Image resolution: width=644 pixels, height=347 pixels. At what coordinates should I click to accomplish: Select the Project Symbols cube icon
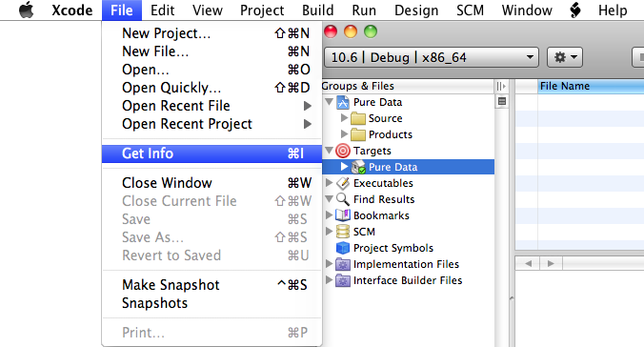(343, 248)
